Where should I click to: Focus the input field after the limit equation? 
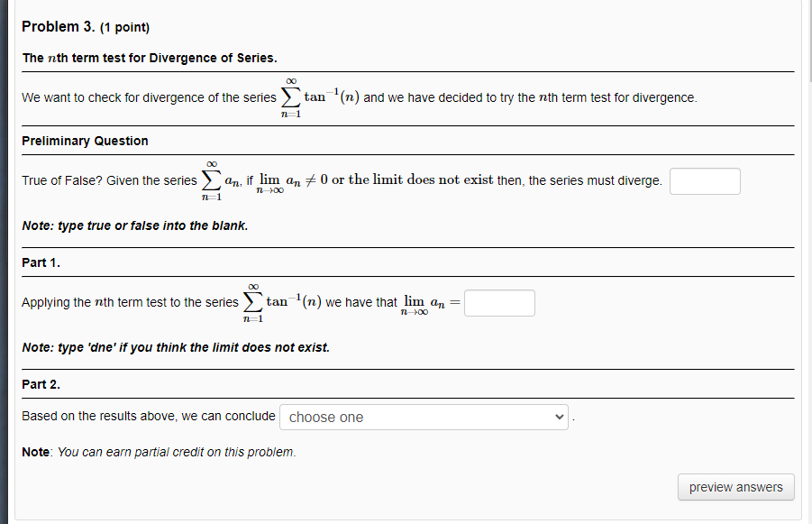tap(498, 302)
